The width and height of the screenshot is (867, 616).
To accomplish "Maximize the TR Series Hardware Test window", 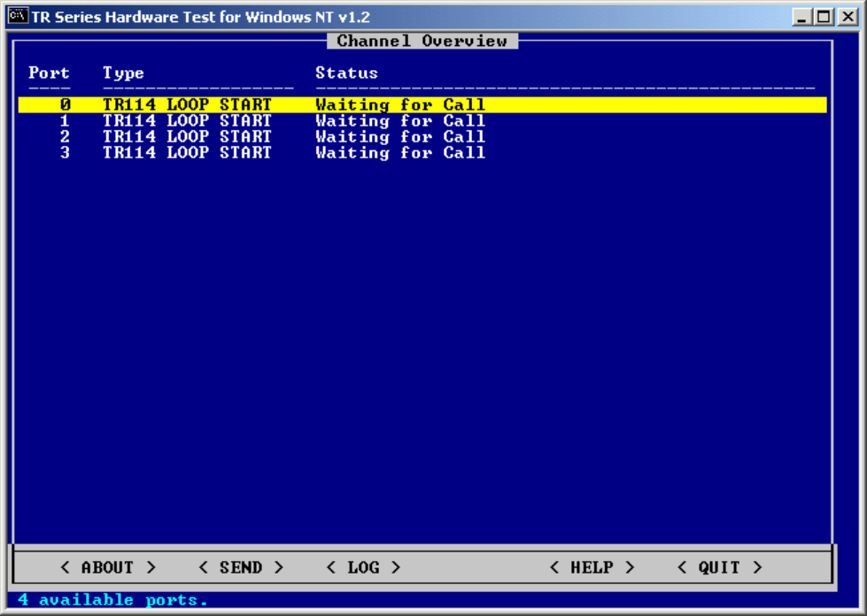I will pos(824,17).
